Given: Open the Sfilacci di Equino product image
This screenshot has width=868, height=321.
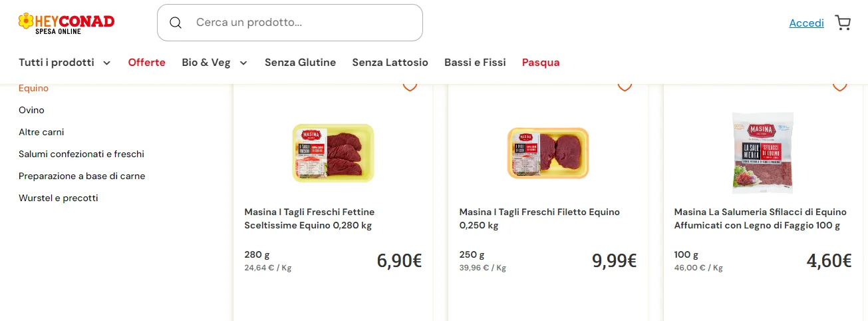Looking at the screenshot, I should pyautogui.click(x=762, y=153).
